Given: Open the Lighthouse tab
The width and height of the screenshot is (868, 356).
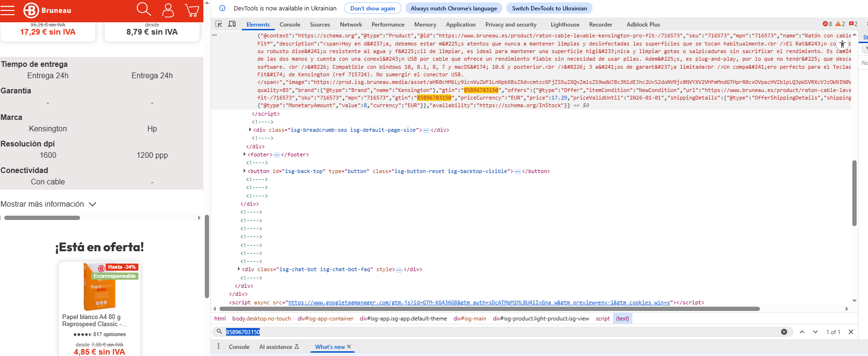Looking at the screenshot, I should click(565, 24).
